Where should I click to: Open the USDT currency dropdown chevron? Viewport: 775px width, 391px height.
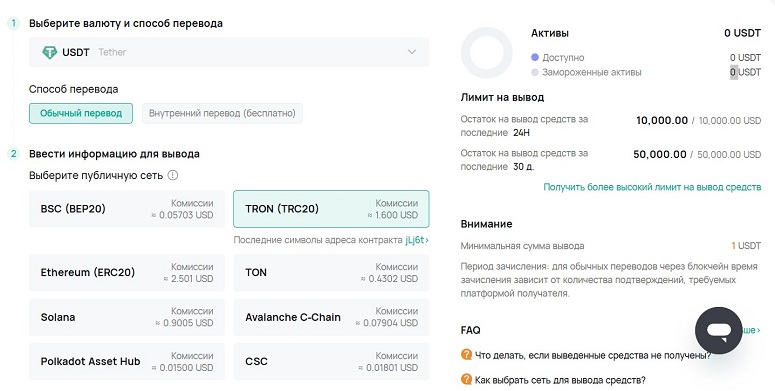pyautogui.click(x=412, y=52)
